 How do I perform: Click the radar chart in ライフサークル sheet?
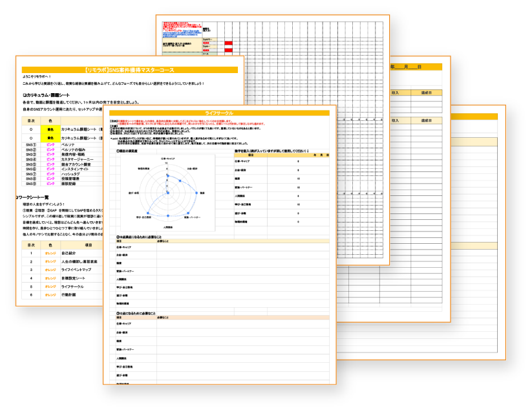click(x=168, y=193)
